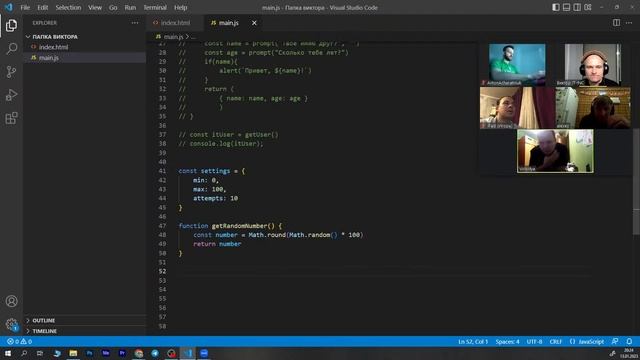This screenshot has width=640, height=360.
Task: Open the Help menu
Action: [180, 7]
